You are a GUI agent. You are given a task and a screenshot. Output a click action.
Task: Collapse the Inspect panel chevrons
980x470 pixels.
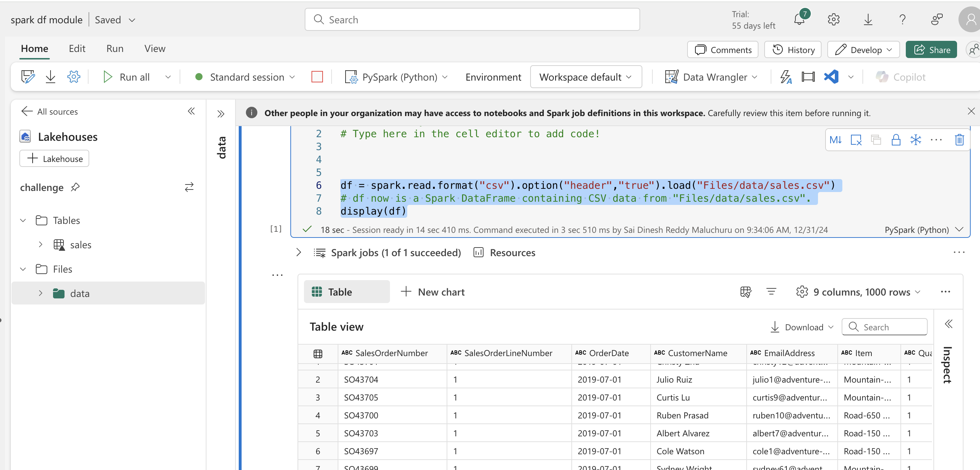tap(949, 324)
